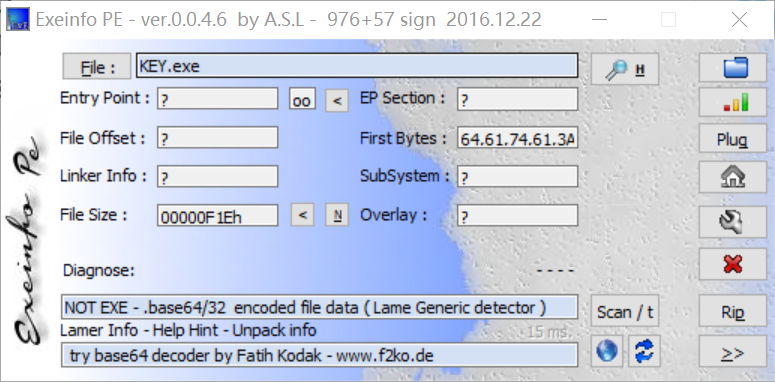Click the File Size field 00000F1Eh

tap(217, 216)
